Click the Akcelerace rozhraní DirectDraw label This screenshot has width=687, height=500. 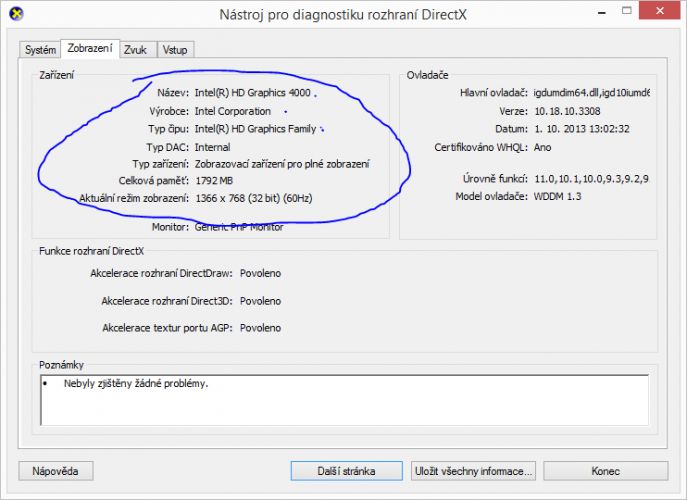coord(161,273)
